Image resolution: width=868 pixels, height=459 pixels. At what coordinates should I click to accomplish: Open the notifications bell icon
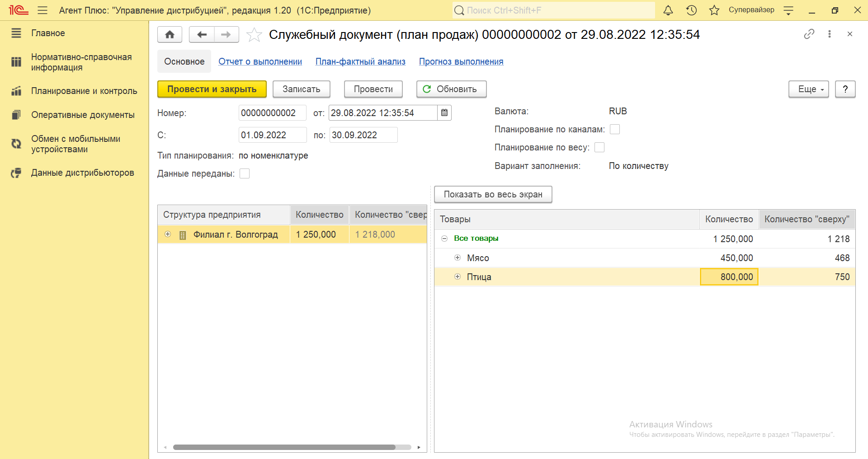point(668,10)
